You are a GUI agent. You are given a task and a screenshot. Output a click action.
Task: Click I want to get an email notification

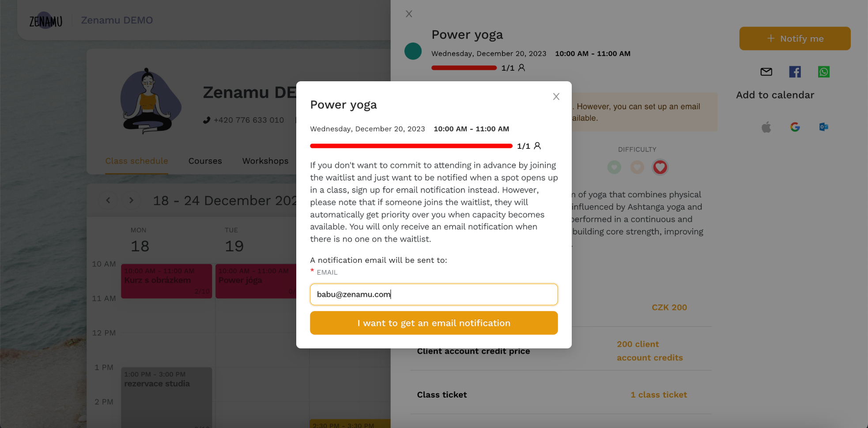(434, 323)
